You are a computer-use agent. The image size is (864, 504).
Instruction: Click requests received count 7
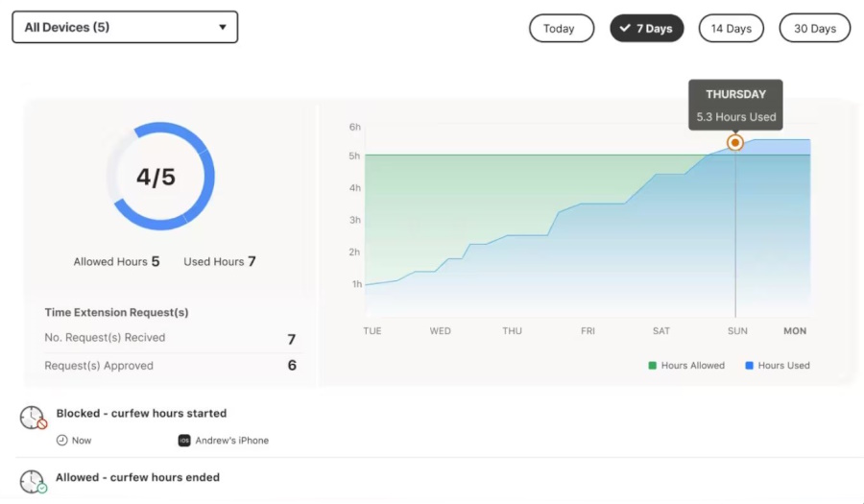(292, 339)
